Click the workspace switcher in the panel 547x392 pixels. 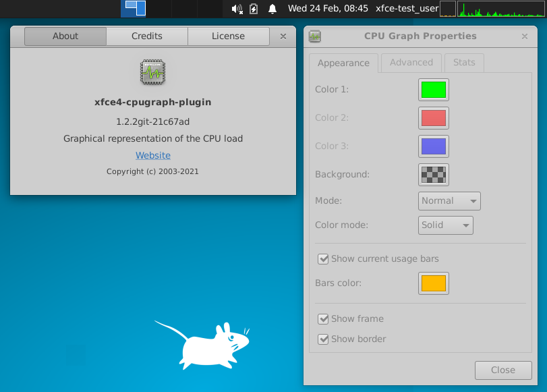(171, 9)
